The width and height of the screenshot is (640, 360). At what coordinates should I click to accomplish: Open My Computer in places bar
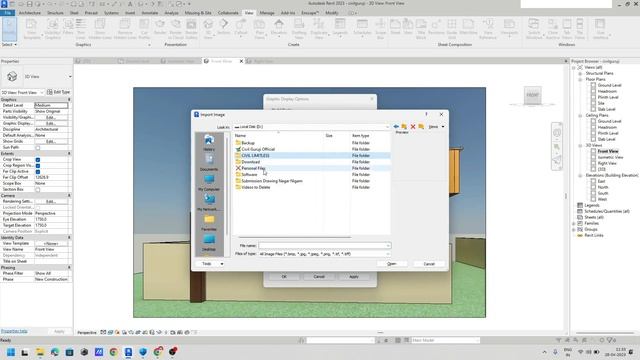(x=209, y=183)
